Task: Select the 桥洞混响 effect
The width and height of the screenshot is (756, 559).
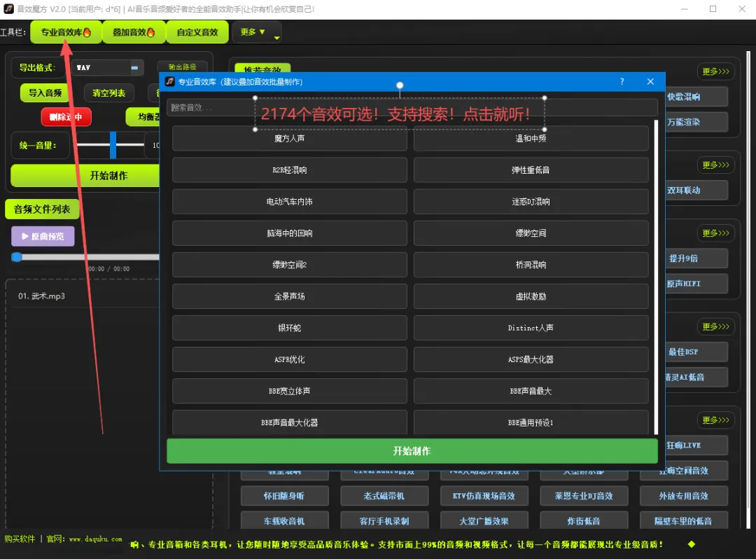Action: (x=531, y=265)
